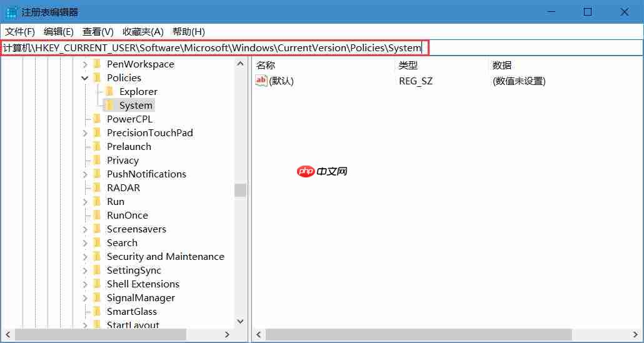Image resolution: width=644 pixels, height=343 pixels.
Task: Click the Run folder icon
Action: [97, 201]
